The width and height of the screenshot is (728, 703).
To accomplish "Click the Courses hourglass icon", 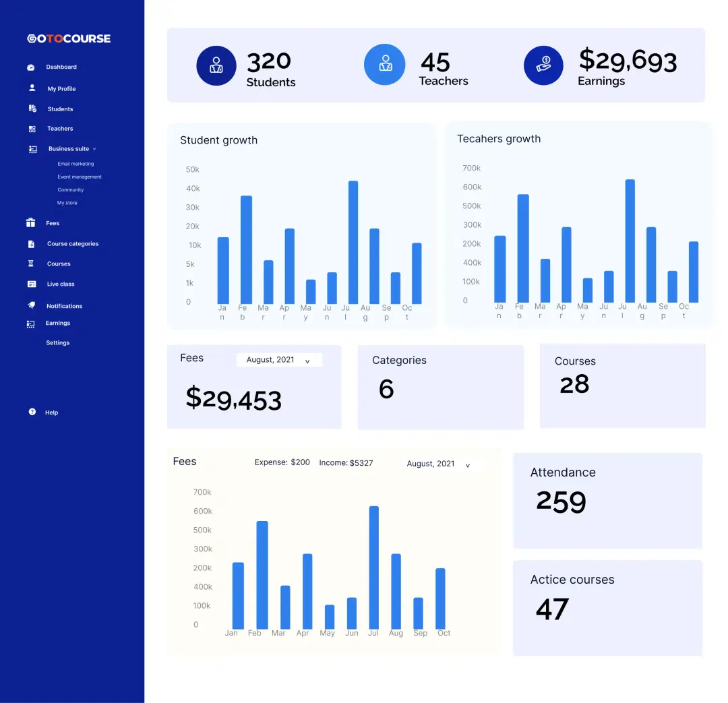I will point(31,264).
